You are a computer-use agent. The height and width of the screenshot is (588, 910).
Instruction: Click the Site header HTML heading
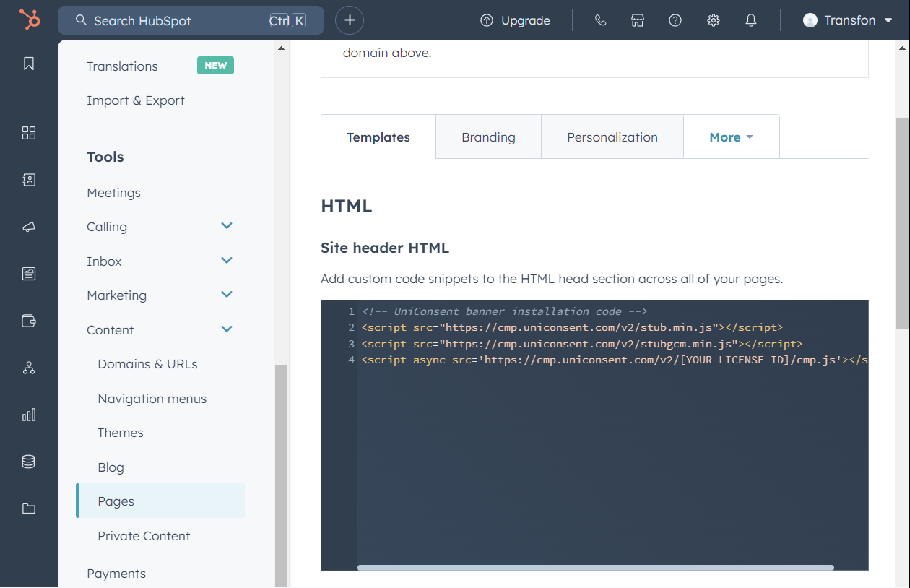pyautogui.click(x=385, y=248)
